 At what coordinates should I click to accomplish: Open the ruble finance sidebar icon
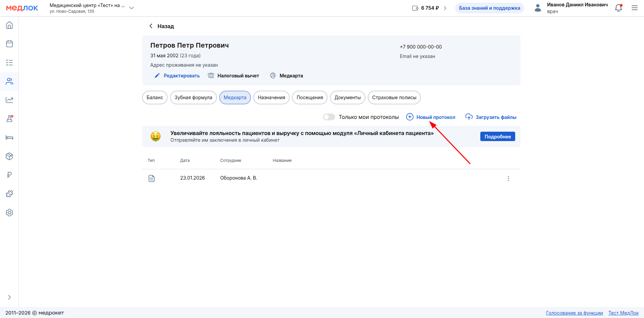click(x=9, y=175)
